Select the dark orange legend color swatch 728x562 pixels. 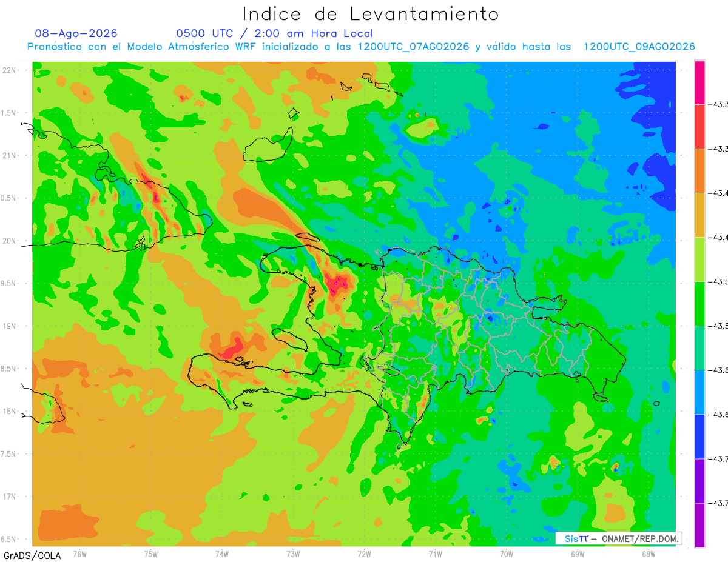click(699, 171)
